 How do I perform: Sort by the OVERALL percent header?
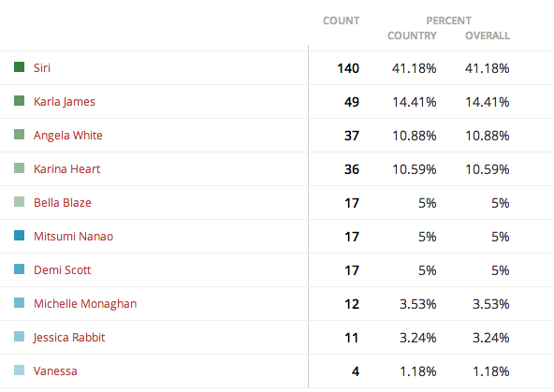488,36
